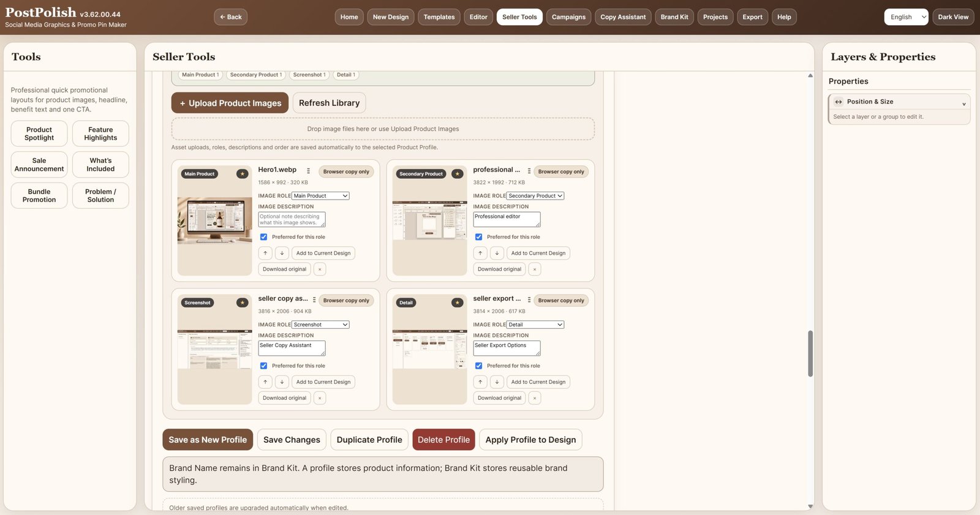980x515 pixels.
Task: Click the star icon on professional image thumbnail
Action: point(458,174)
